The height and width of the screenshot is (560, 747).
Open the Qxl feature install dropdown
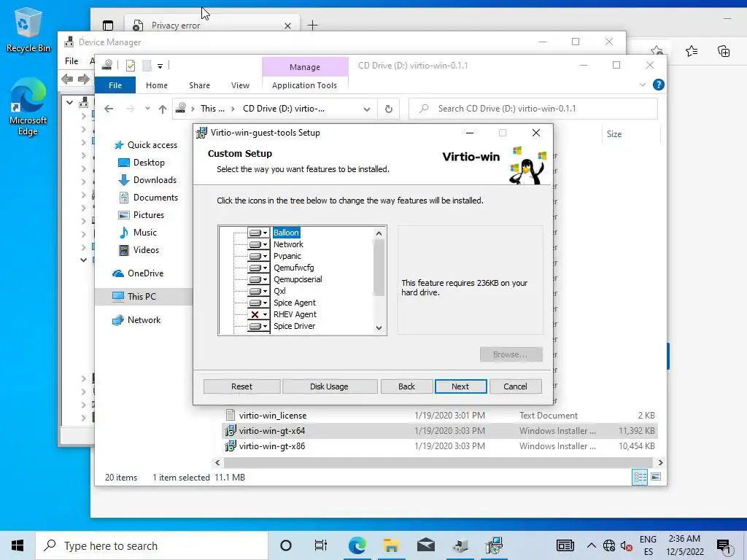(258, 291)
